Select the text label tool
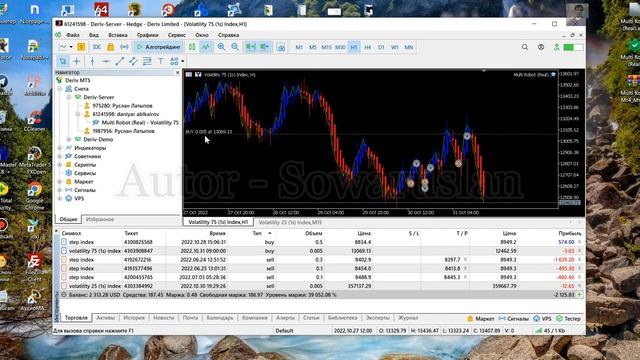 click(x=161, y=61)
